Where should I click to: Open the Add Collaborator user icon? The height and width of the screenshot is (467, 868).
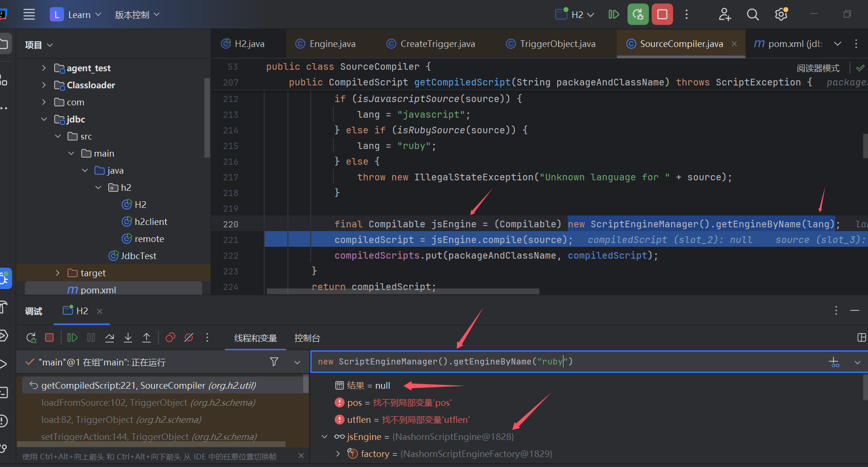[725, 15]
